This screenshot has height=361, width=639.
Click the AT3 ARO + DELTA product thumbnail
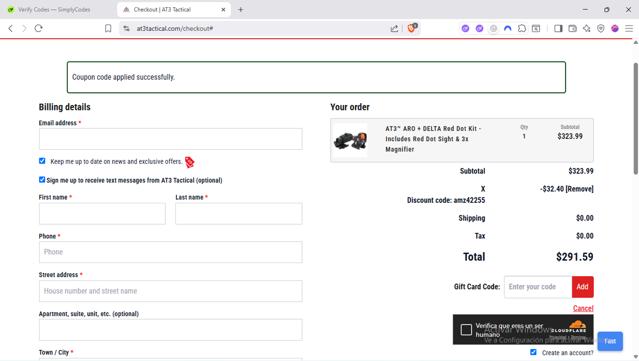coord(350,140)
